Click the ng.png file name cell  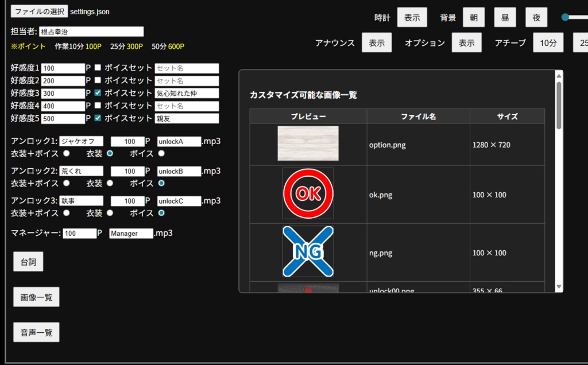click(x=419, y=253)
